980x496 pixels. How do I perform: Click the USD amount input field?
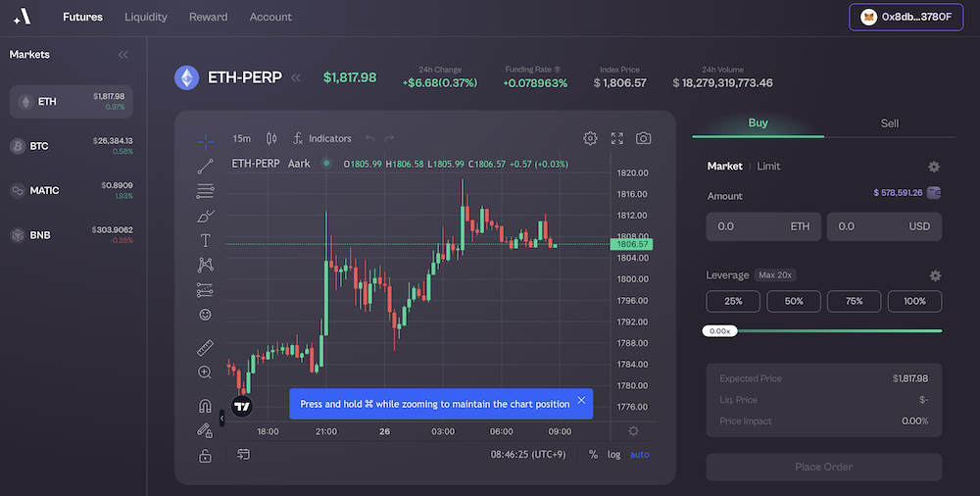(x=884, y=226)
